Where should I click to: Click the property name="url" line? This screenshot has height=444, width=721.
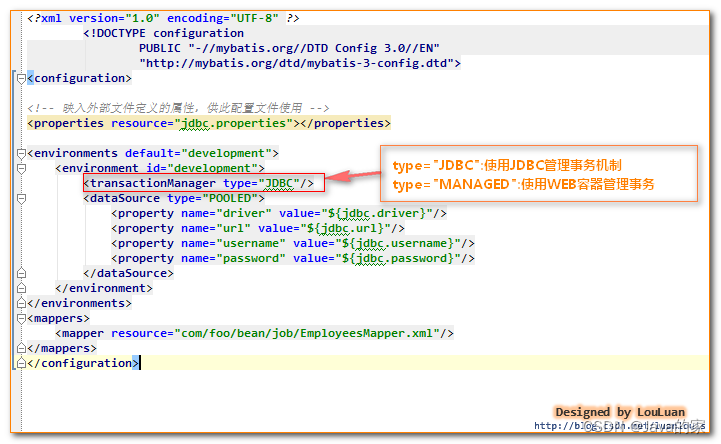click(258, 228)
